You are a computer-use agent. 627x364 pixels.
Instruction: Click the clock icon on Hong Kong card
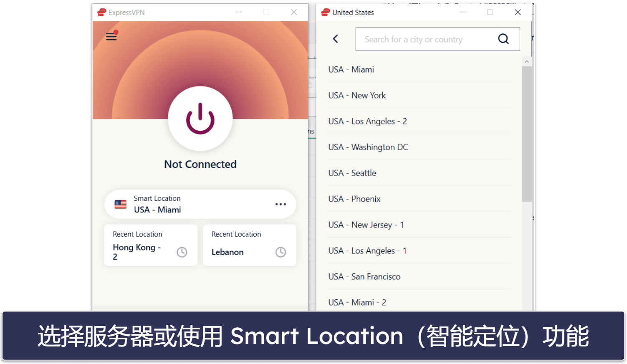coord(182,252)
